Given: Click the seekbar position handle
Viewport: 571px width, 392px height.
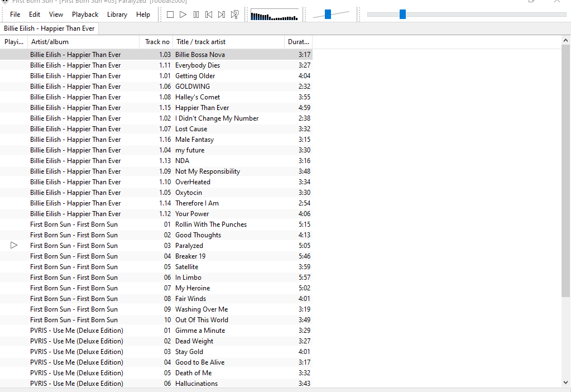Looking at the screenshot, I should click(402, 14).
